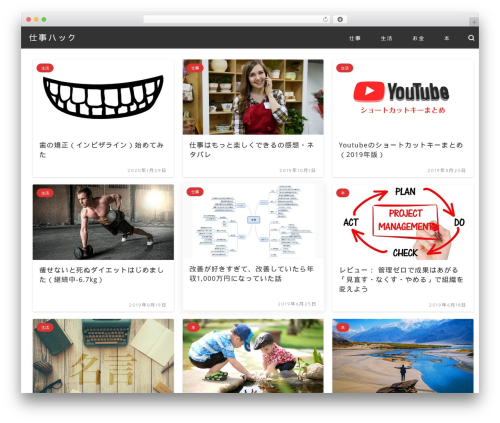Click the round dark icon button beside the address bar
Viewport: 500px width, 423px height.
340,20
